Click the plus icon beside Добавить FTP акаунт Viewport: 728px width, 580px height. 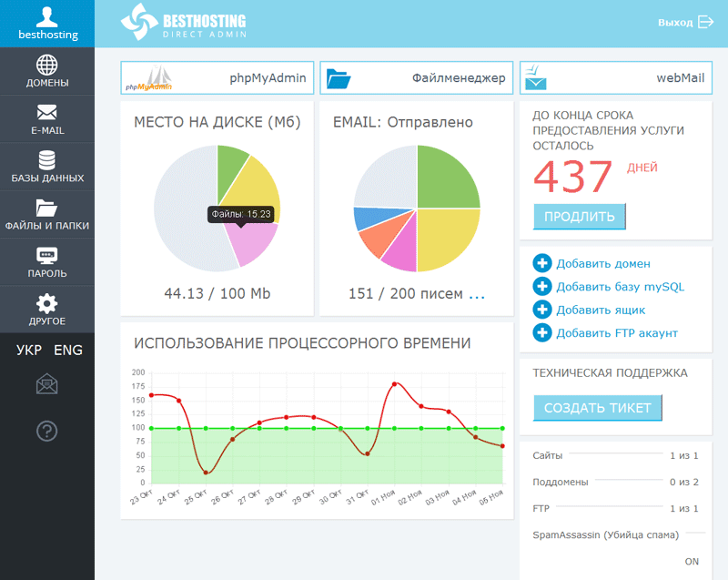point(542,333)
